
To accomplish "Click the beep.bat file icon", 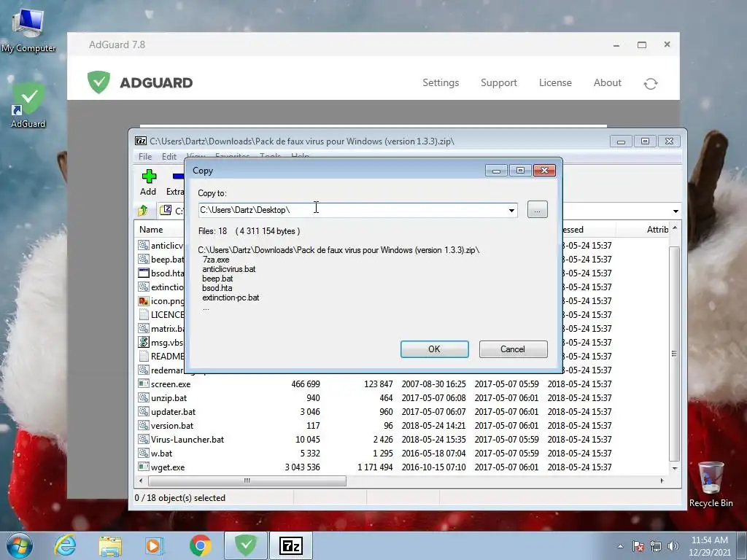I will coord(144,259).
